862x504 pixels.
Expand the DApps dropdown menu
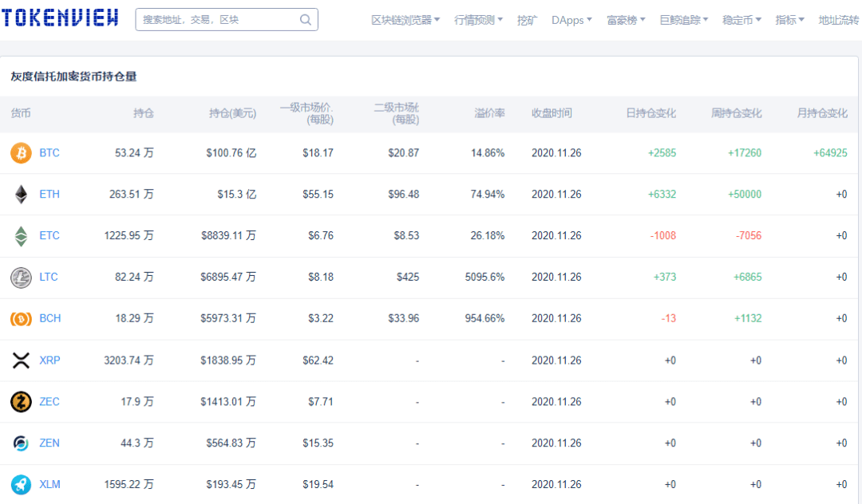[571, 20]
